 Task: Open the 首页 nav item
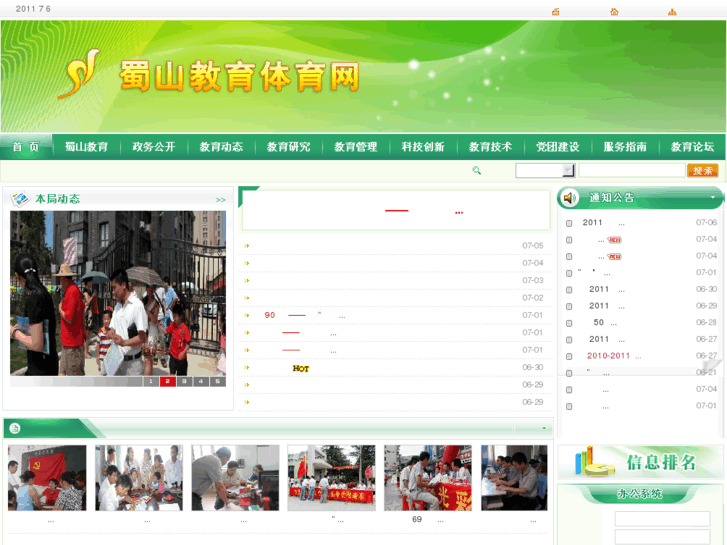pyautogui.click(x=26, y=147)
